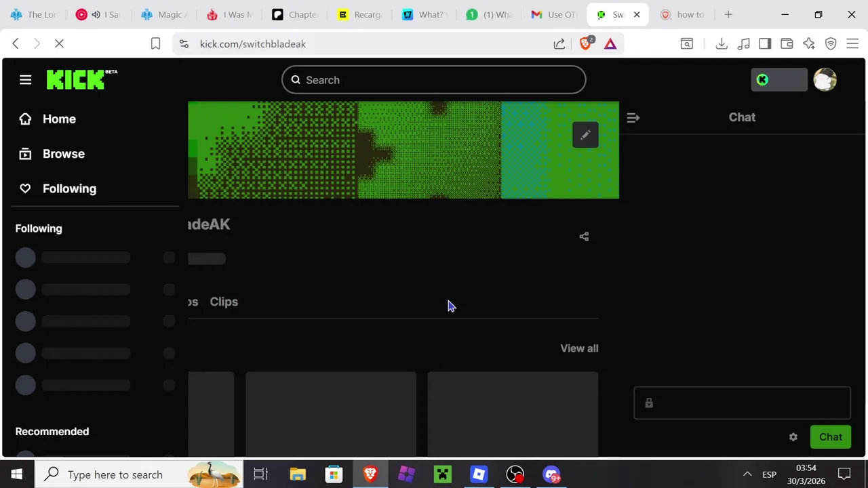Viewport: 868px width, 488px height.
Task: Switch to the 'how to' tab
Action: [x=683, y=14]
